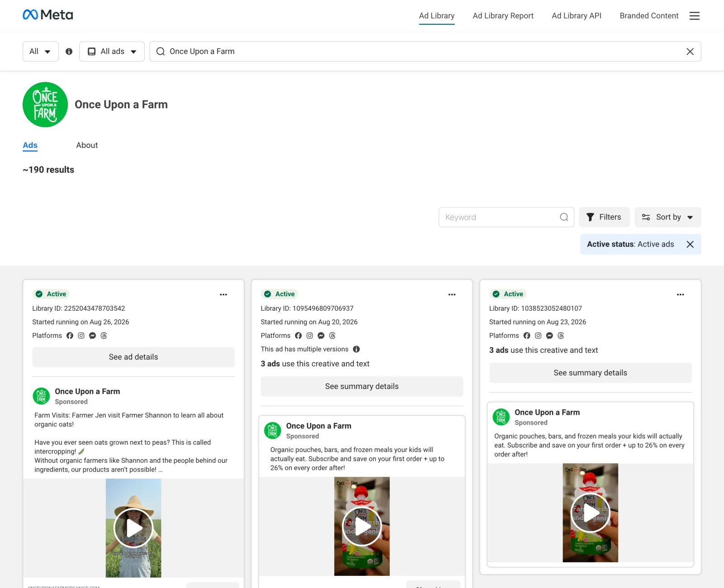Select the Ads tab

pyautogui.click(x=30, y=145)
